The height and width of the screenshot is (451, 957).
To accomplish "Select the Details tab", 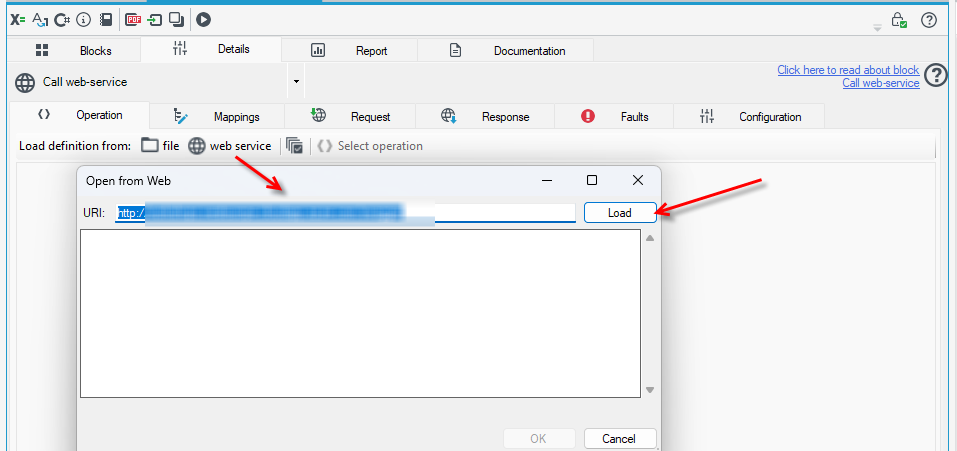I will (x=211, y=49).
